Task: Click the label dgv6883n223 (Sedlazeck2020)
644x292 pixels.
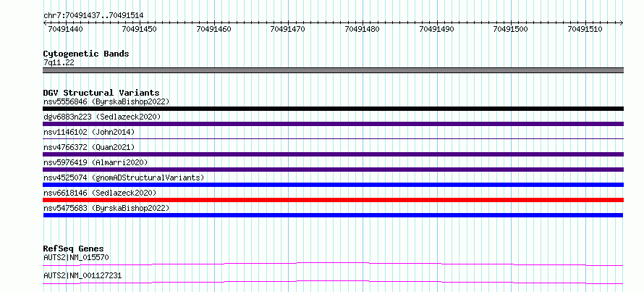Action: [x=102, y=117]
